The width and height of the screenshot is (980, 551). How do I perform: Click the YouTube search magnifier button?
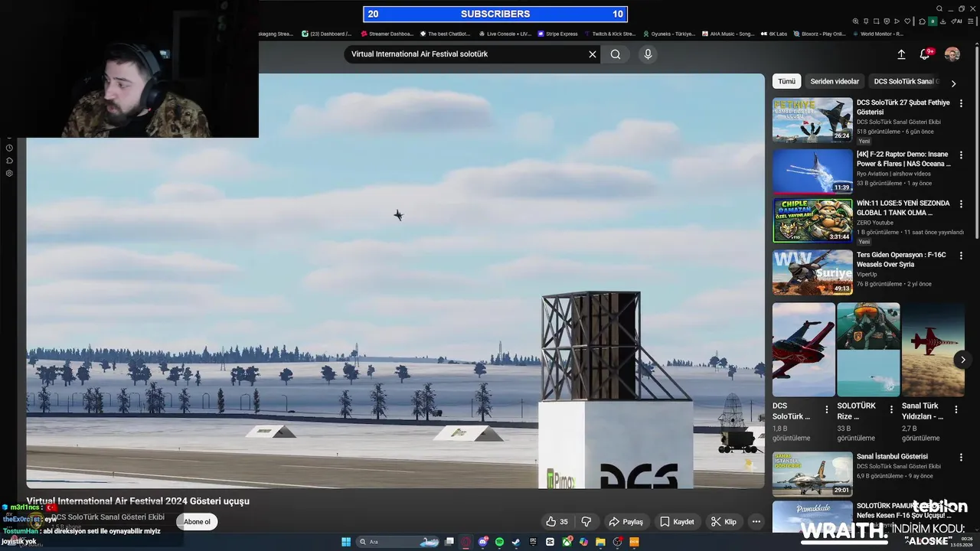[616, 54]
